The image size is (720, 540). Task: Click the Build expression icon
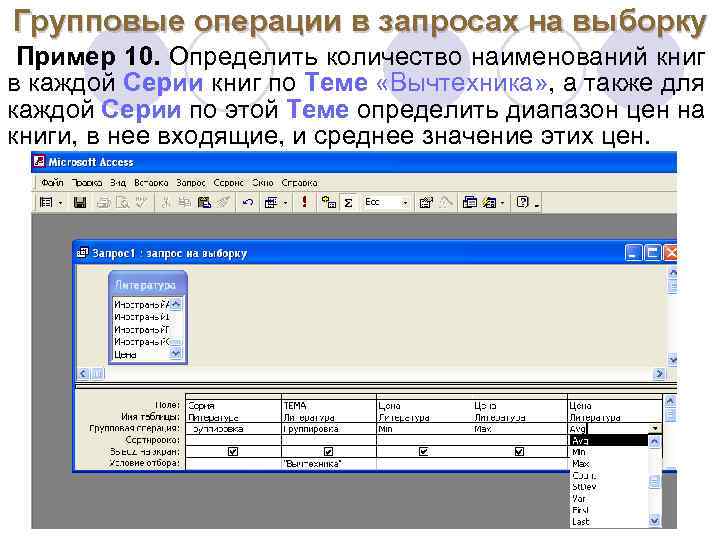coord(446,202)
